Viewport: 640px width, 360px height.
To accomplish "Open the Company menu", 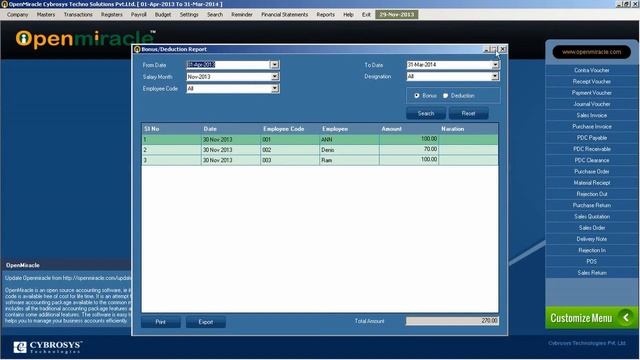I will pyautogui.click(x=18, y=14).
